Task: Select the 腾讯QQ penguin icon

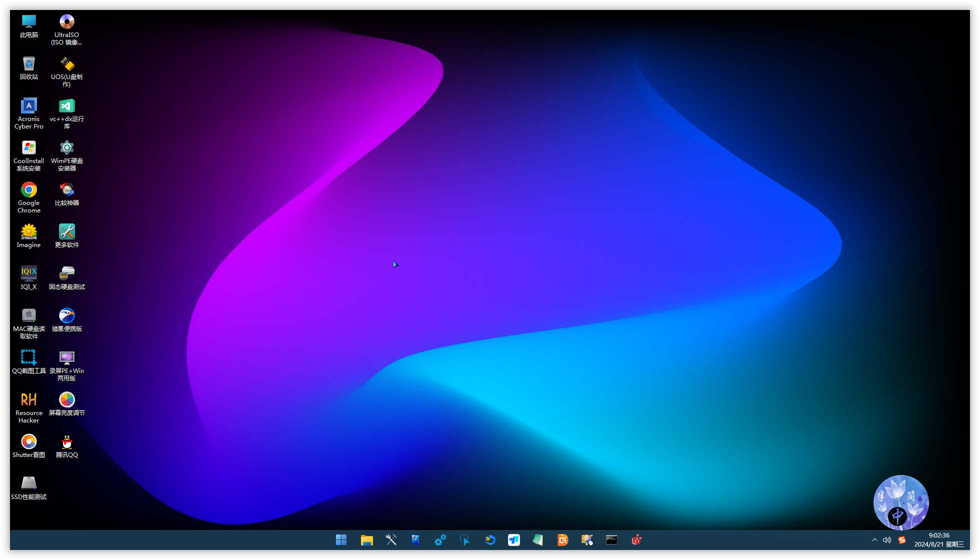Action: [66, 446]
